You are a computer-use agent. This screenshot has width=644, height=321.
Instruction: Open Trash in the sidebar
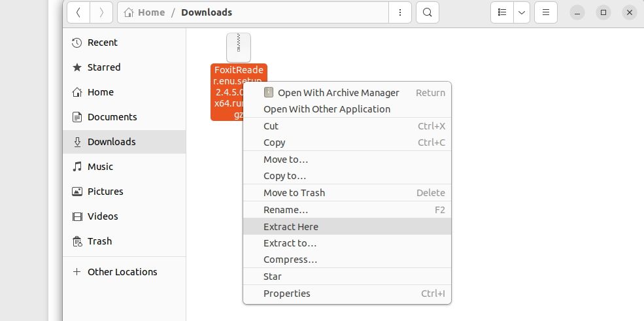(x=99, y=241)
